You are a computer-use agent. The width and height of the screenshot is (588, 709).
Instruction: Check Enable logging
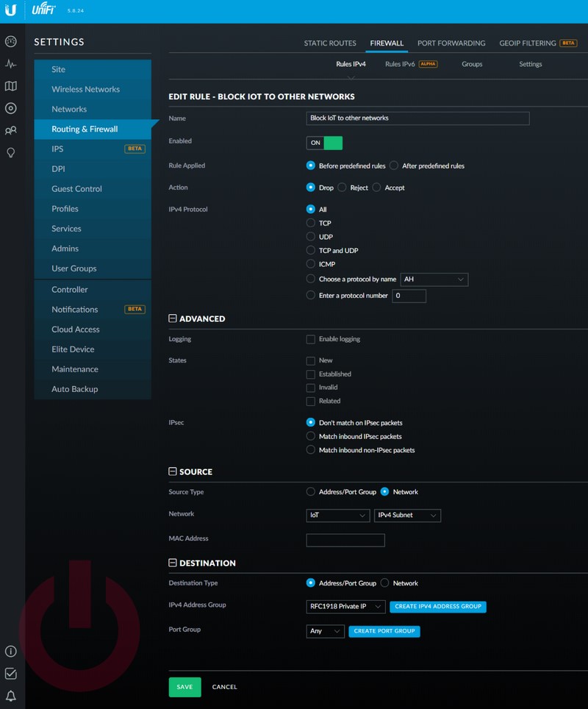click(310, 339)
